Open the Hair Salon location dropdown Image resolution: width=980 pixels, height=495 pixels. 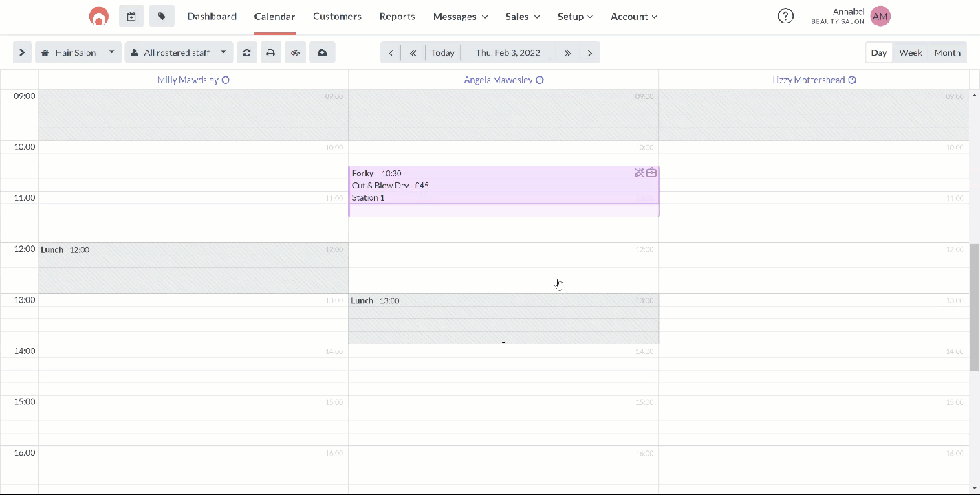coord(78,52)
